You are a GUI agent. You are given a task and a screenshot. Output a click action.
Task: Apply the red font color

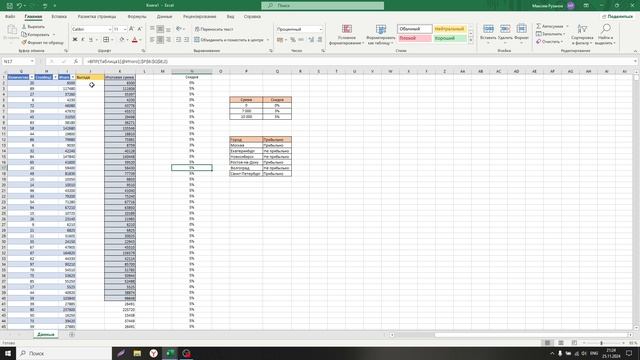coord(135,40)
